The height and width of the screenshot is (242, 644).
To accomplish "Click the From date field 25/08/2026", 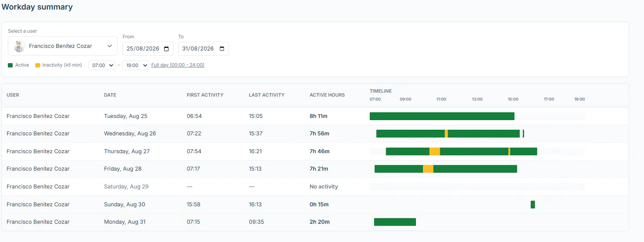I will (148, 49).
